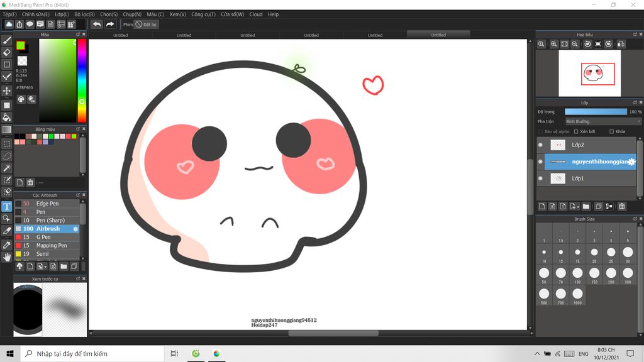Hide the nguyenthihuonggiang layer
The image size is (644, 362).
(540, 162)
